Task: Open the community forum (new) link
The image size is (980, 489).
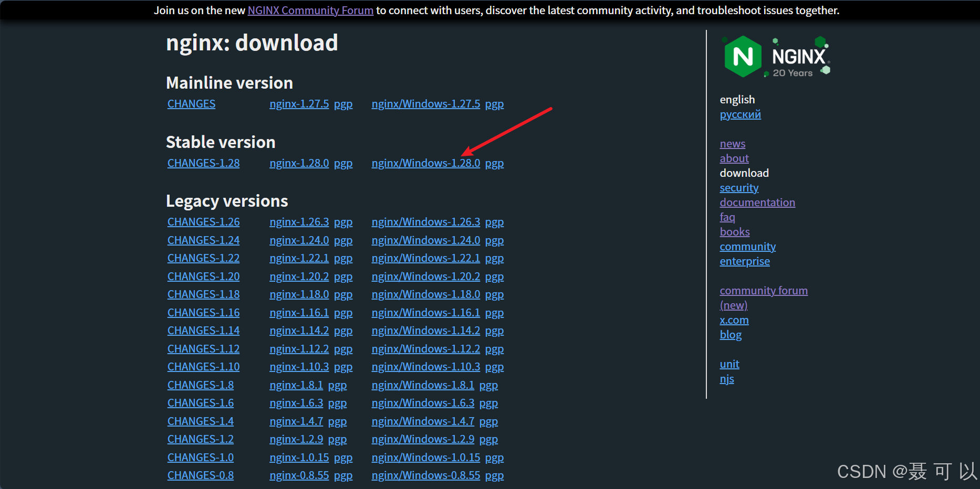Action: 764,298
